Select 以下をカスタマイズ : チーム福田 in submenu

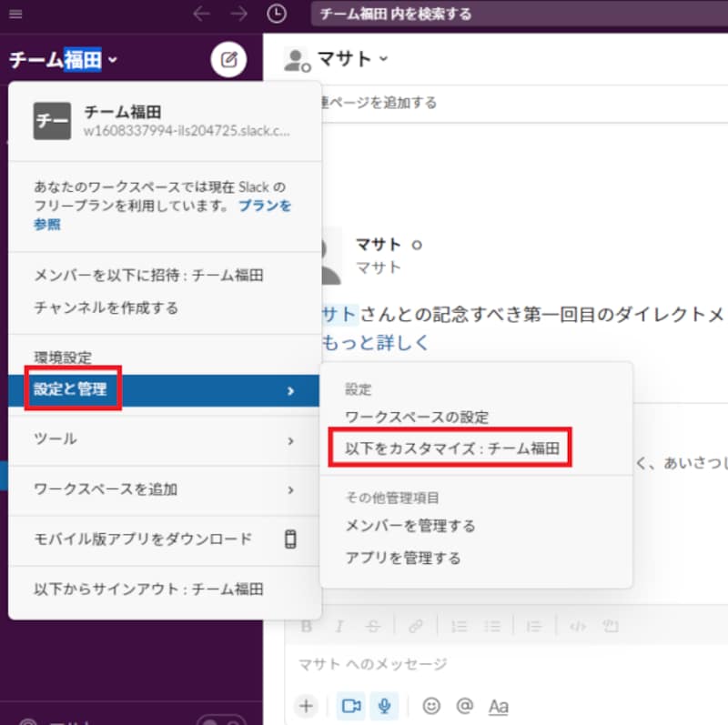click(450, 448)
